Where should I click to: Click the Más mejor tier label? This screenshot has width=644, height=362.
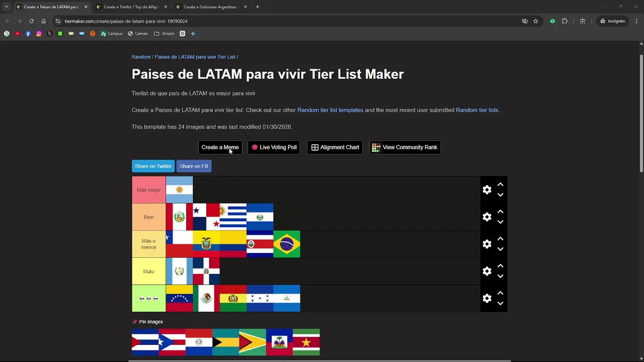pos(148,190)
